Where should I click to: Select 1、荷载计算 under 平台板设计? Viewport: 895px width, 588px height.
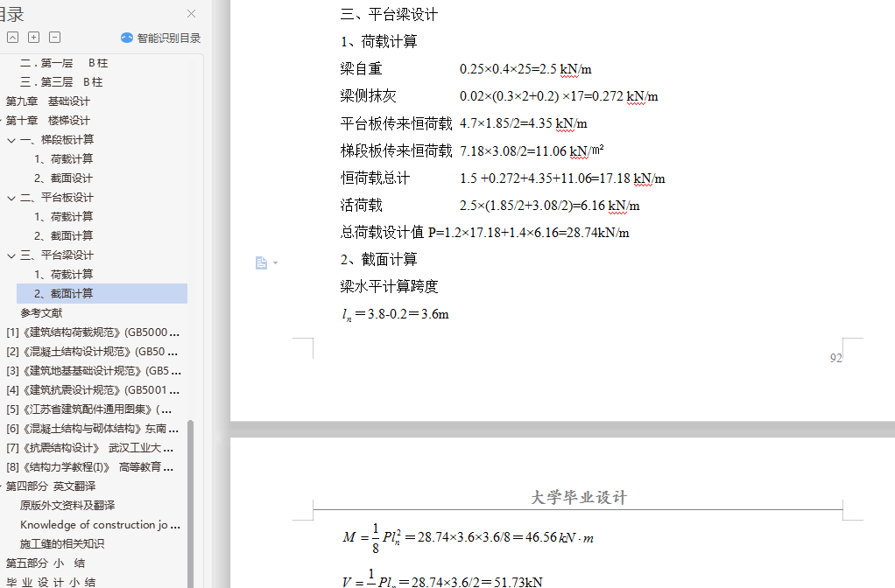coord(63,217)
